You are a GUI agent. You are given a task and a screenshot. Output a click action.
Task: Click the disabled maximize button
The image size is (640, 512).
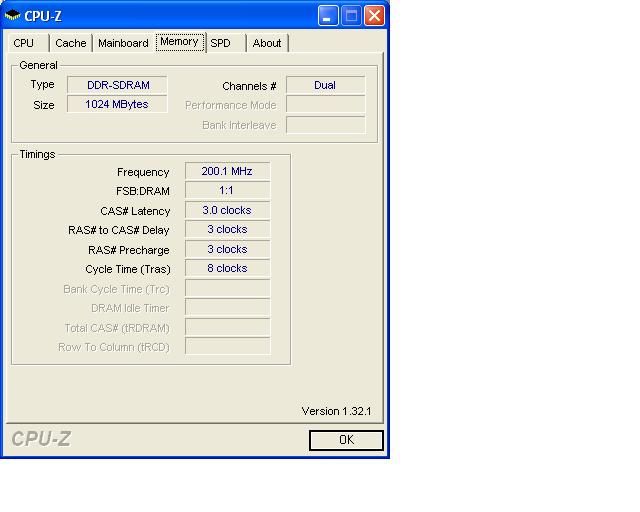pos(351,16)
